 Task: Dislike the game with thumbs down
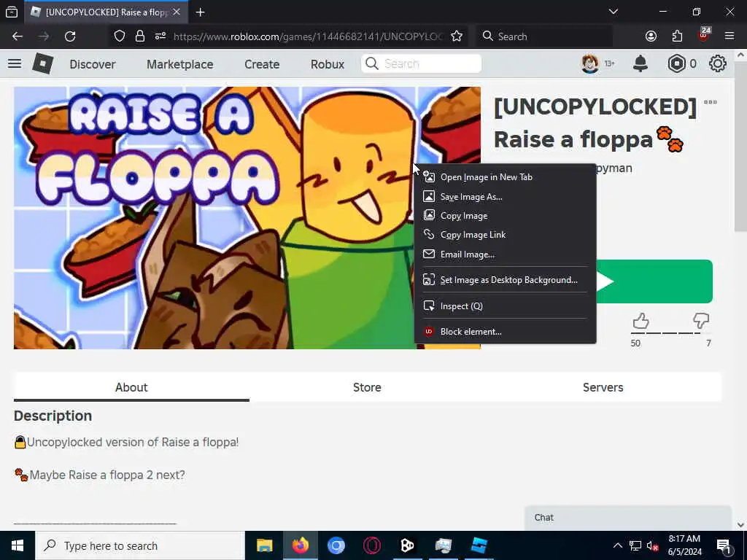point(701,321)
